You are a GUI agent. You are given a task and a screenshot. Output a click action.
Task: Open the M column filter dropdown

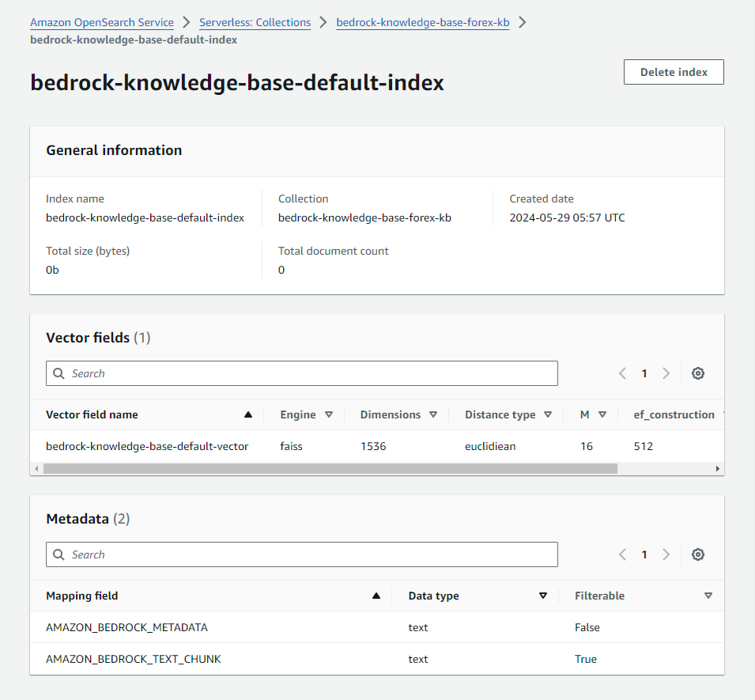point(601,414)
